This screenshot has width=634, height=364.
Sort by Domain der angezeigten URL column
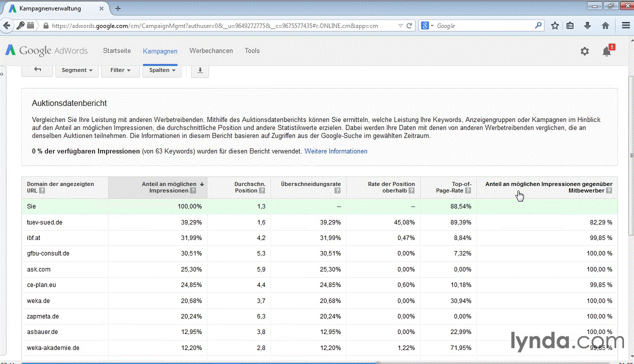click(65, 187)
